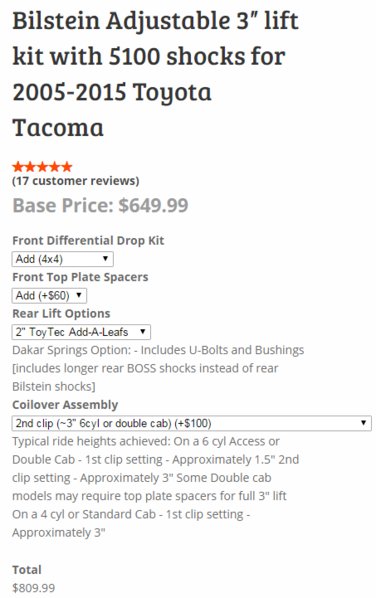376x598 pixels.
Task: Open the Rear Lift Options dropdown
Action: [x=81, y=332]
